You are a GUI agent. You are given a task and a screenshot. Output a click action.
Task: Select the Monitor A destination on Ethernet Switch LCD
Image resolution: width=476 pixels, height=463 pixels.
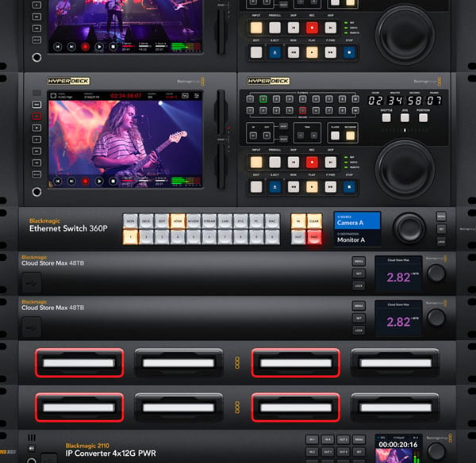pos(357,238)
